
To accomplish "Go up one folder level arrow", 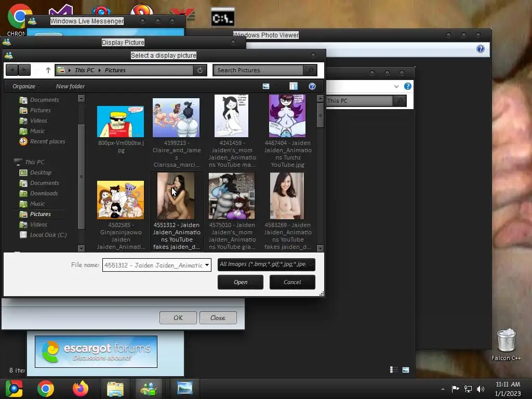I will [x=48, y=70].
